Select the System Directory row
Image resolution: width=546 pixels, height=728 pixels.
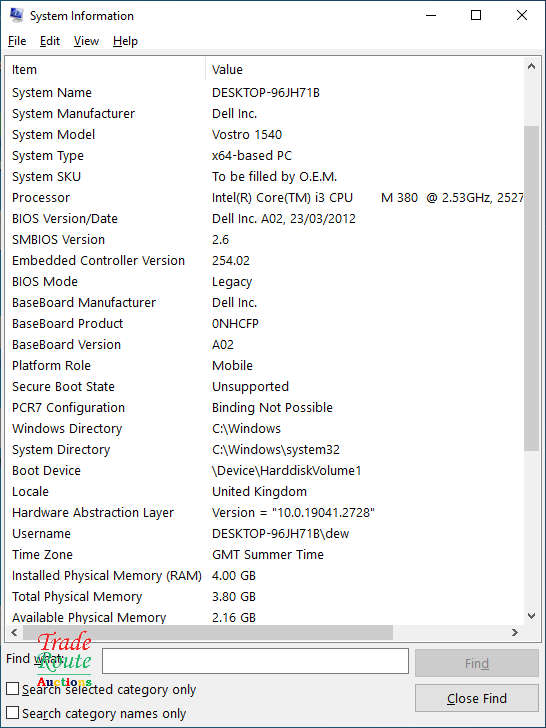265,449
